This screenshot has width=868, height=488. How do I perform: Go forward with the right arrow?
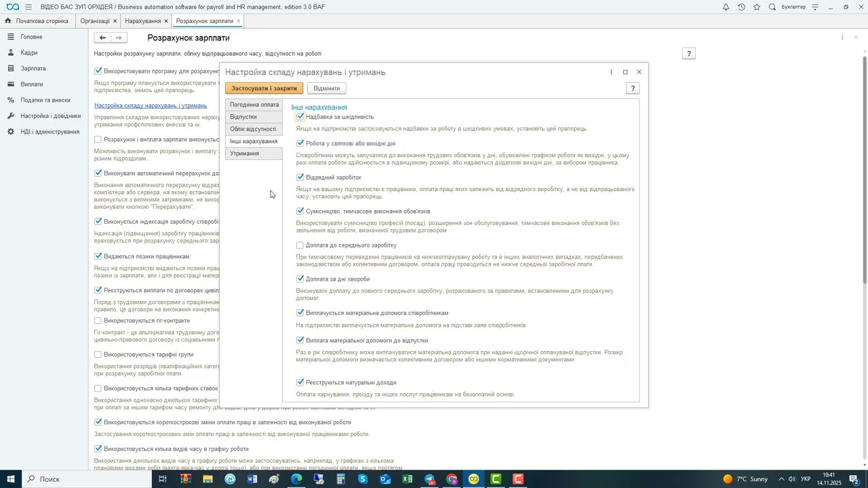[119, 38]
